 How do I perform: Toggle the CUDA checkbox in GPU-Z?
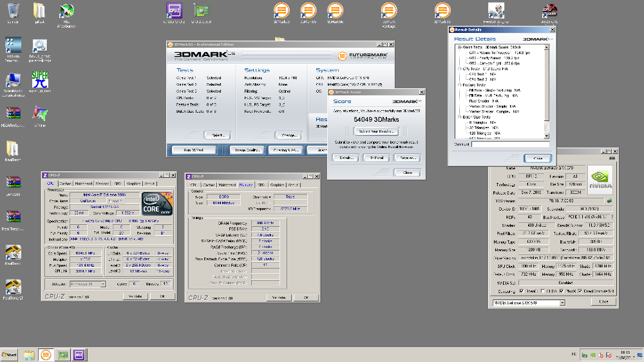[542, 291]
